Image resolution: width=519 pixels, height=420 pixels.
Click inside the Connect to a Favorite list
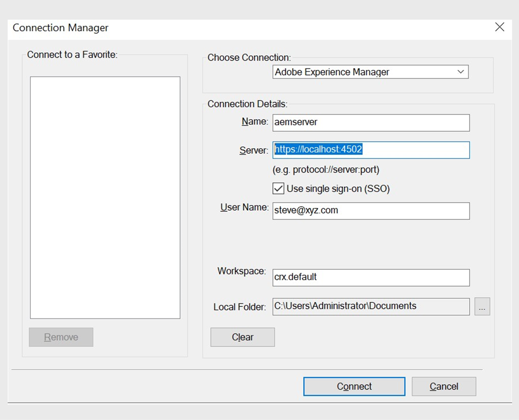(105, 197)
